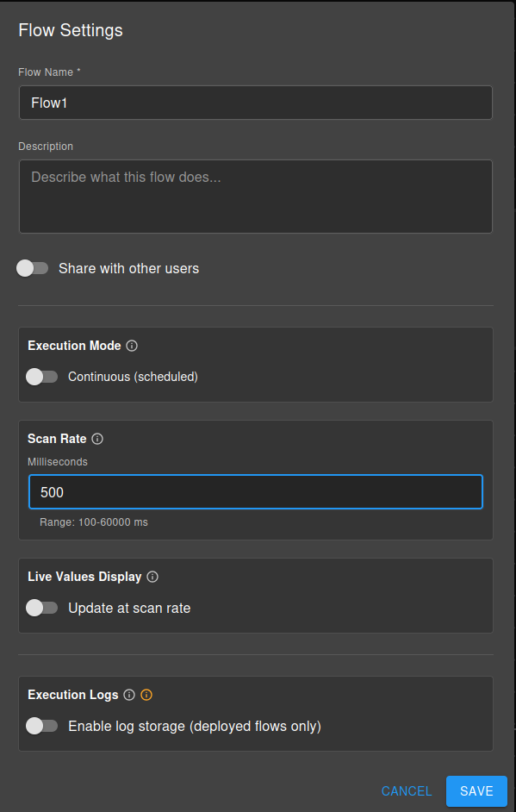The width and height of the screenshot is (516, 812).
Task: Turn on Update at scan rate
Action: click(x=42, y=608)
